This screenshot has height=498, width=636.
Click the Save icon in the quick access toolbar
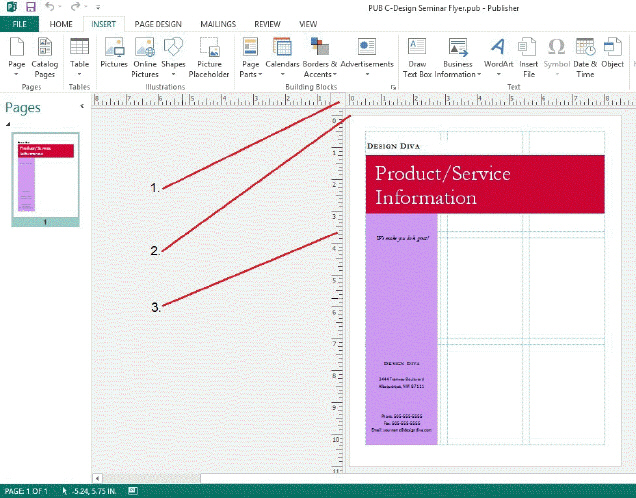pos(30,7)
